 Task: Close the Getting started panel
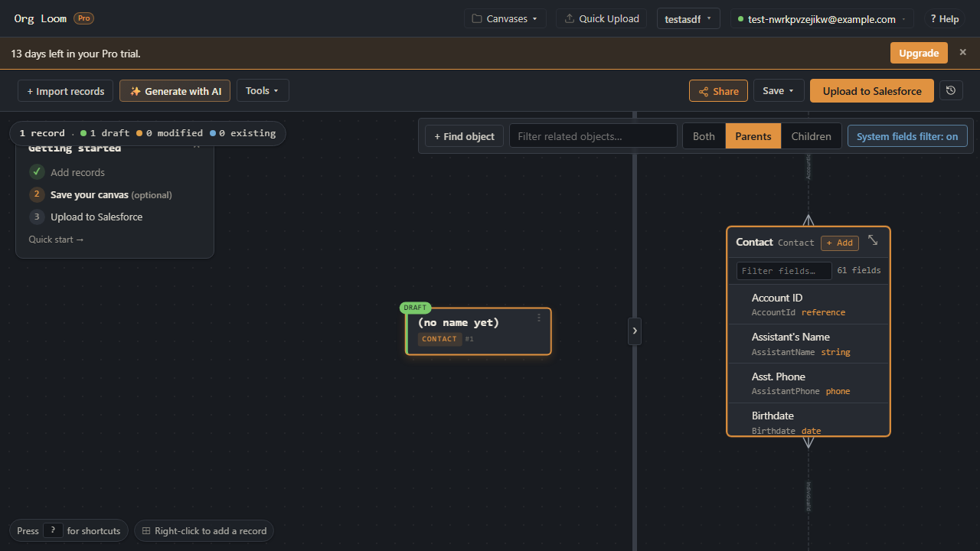pyautogui.click(x=197, y=146)
